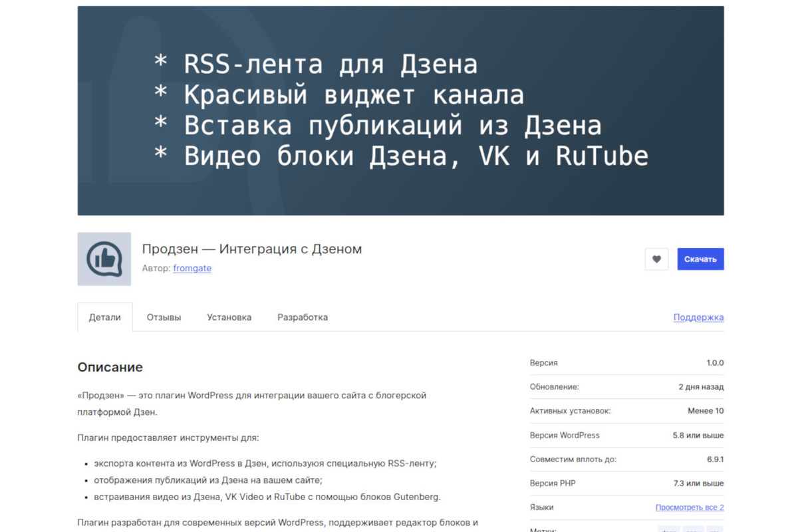Click the bullet about отображения публикаций из Дзена
This screenshot has height=532, width=798.
(207, 479)
